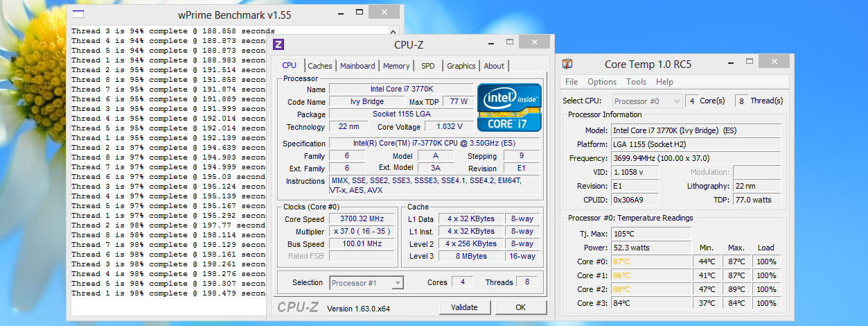Close the Core Temp window

click(x=773, y=61)
